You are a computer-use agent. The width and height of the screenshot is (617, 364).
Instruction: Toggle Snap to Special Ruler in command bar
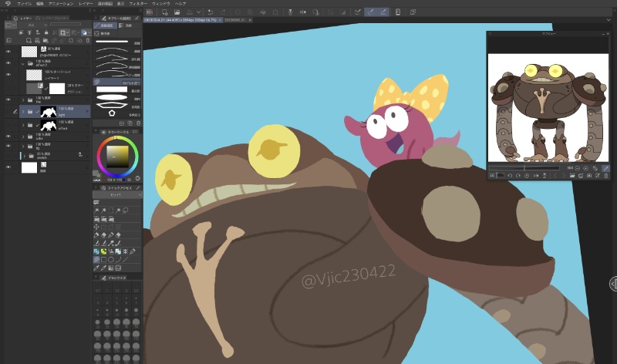(371, 12)
